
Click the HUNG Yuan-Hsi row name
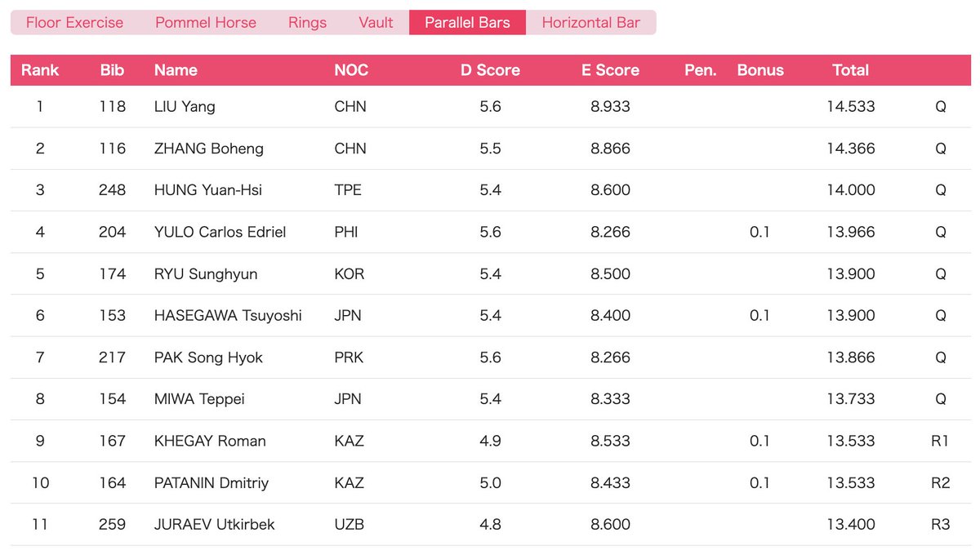click(207, 190)
